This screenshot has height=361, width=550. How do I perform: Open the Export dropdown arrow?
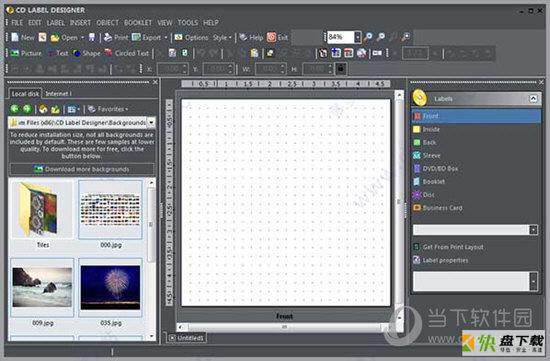(166, 38)
